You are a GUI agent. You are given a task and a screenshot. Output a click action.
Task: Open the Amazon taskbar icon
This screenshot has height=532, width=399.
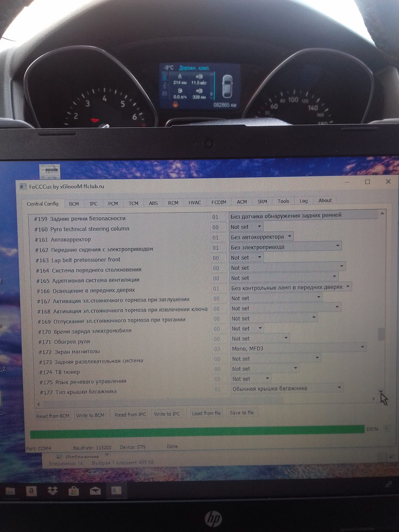(x=31, y=490)
